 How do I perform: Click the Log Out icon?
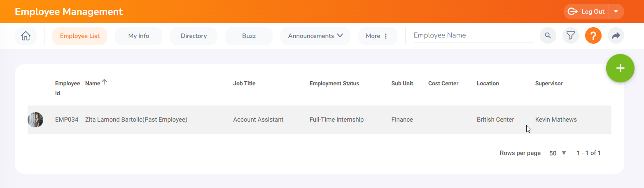(x=572, y=12)
